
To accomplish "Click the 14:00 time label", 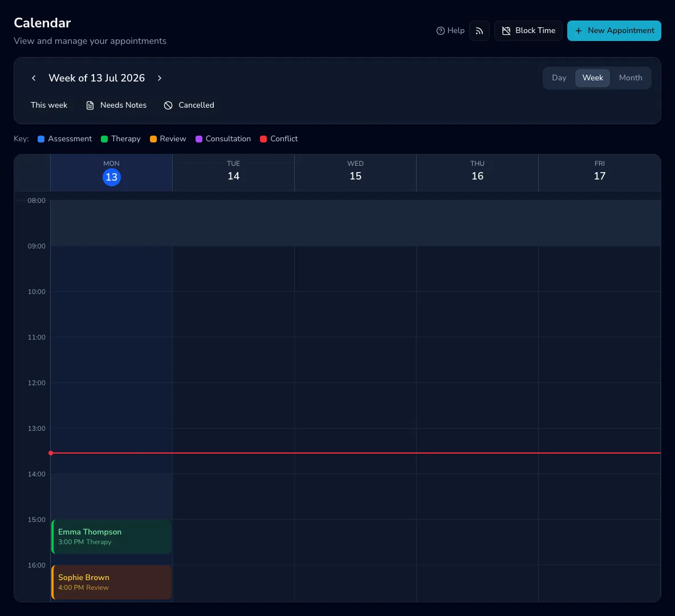I will [x=36, y=474].
